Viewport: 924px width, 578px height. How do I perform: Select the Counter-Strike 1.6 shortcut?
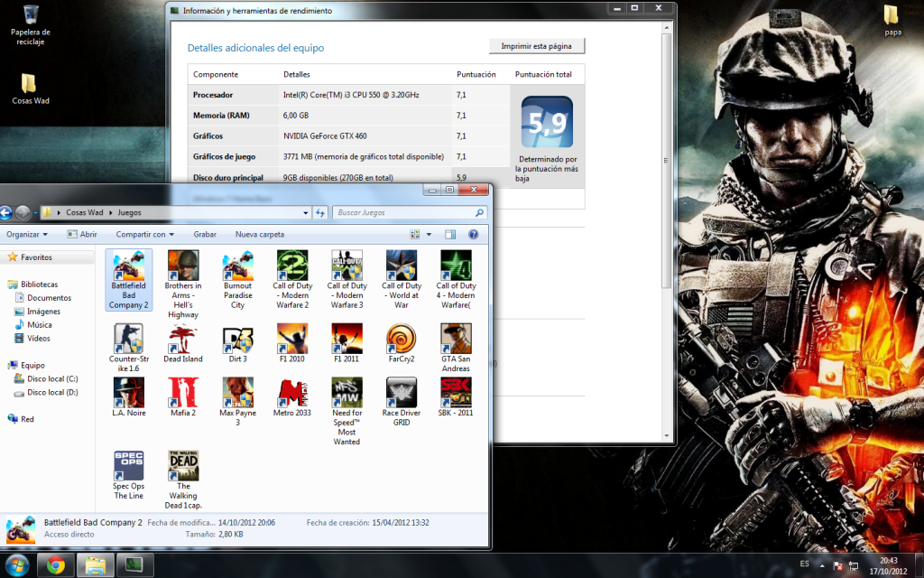pos(129,340)
